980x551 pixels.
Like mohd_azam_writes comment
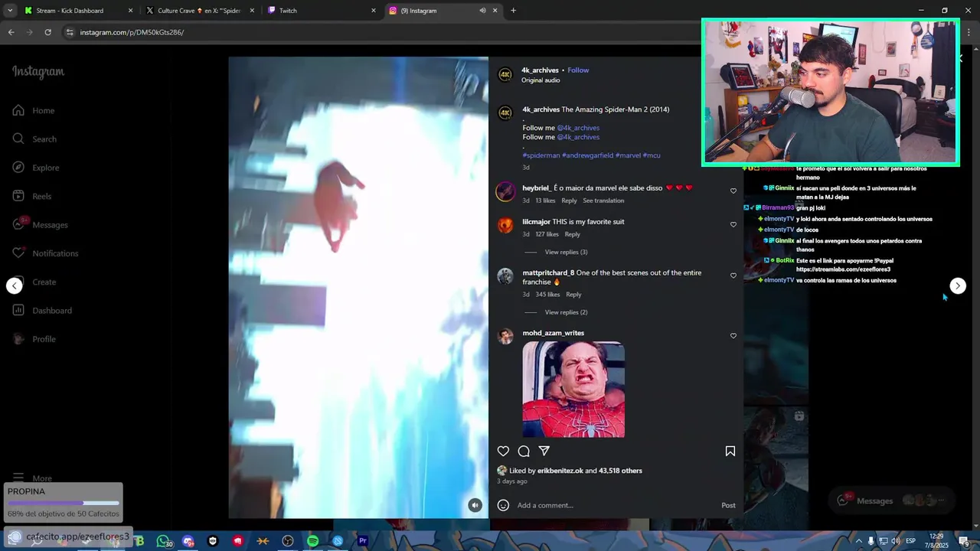(733, 336)
